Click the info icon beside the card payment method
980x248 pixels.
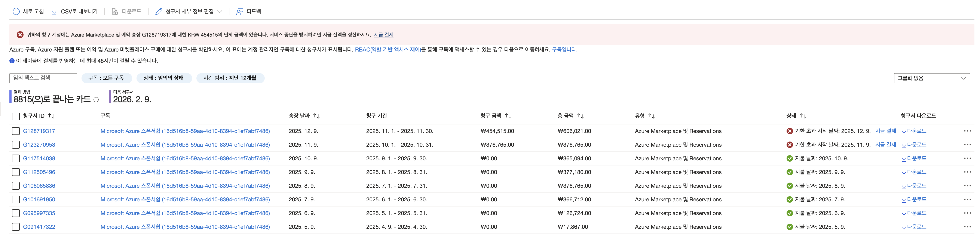[96, 100]
